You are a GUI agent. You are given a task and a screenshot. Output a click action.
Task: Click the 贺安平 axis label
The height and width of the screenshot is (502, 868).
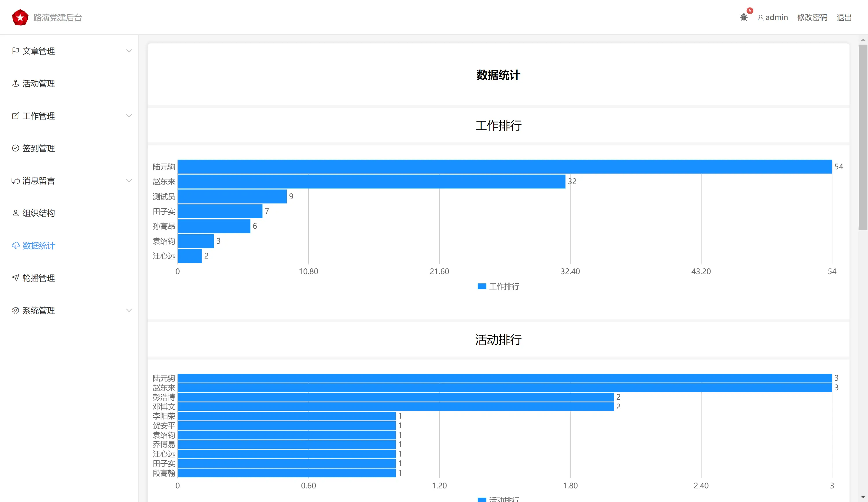coord(164,426)
